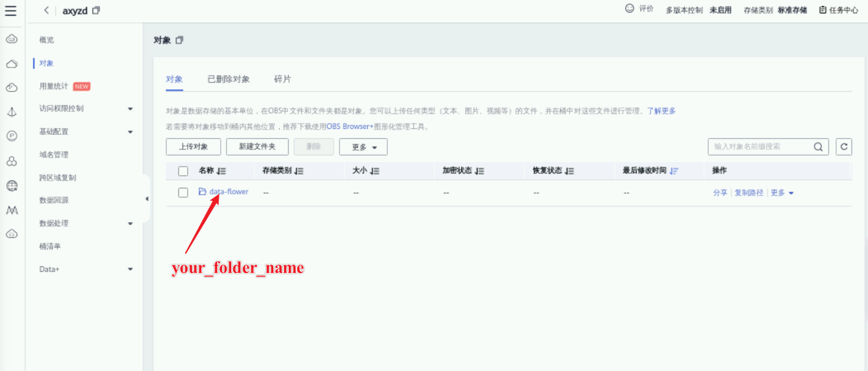The image size is (868, 371).
Task: Click the circled P icon in left strip
Action: pyautogui.click(x=11, y=136)
